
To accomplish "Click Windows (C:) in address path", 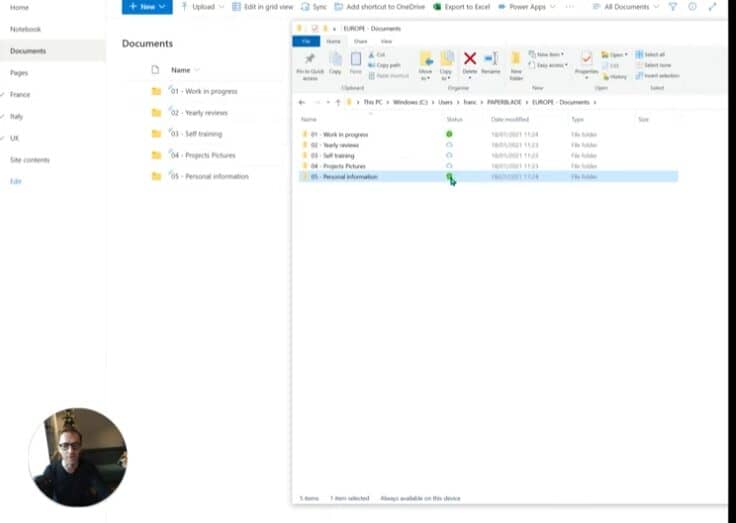I will click(x=410, y=102).
